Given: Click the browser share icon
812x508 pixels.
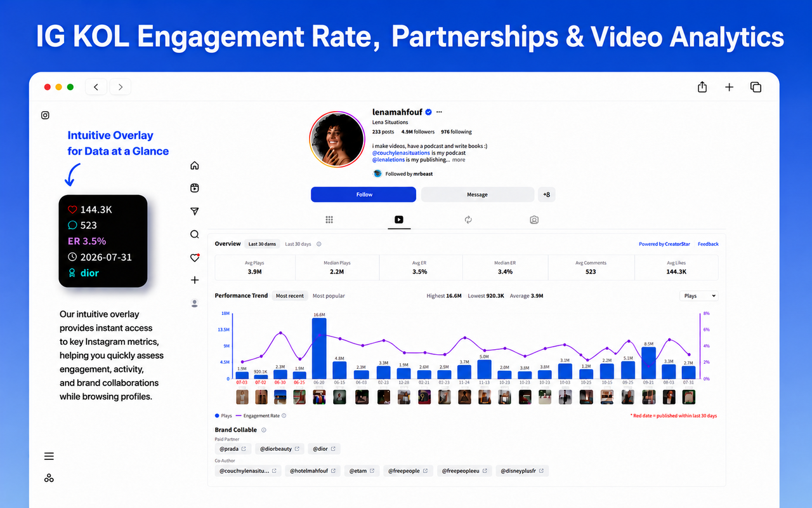Looking at the screenshot, I should click(702, 87).
